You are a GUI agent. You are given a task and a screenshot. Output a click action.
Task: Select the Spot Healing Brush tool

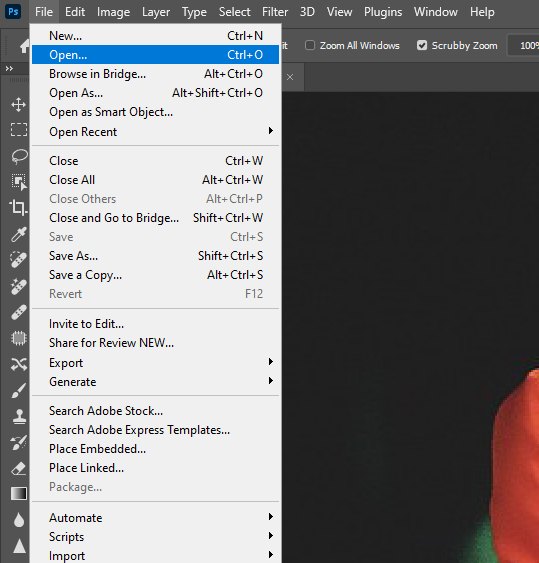coord(18,260)
